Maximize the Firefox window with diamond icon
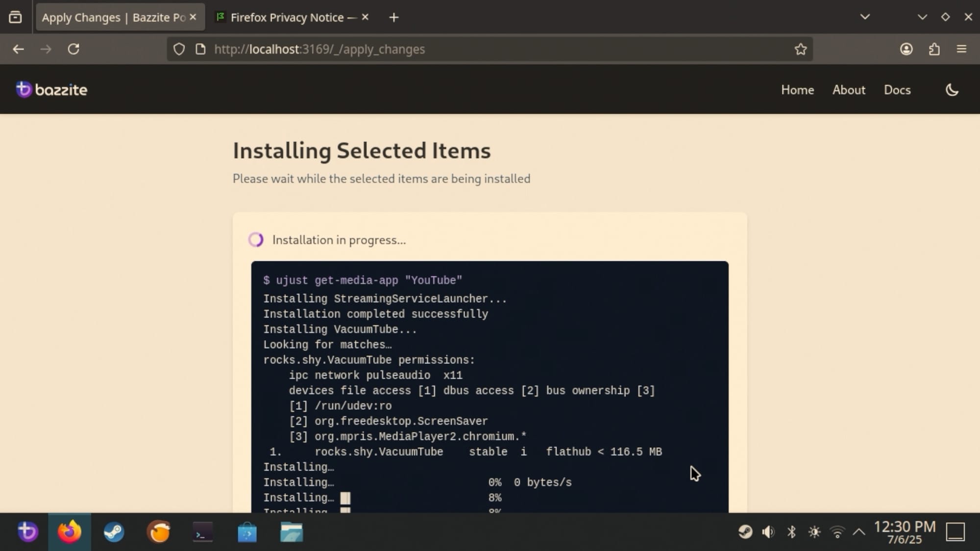The height and width of the screenshot is (551, 980). 945,17
